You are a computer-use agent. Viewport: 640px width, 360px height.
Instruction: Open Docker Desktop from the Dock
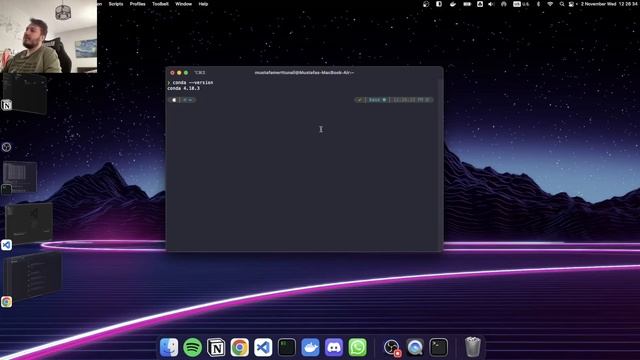coord(310,347)
